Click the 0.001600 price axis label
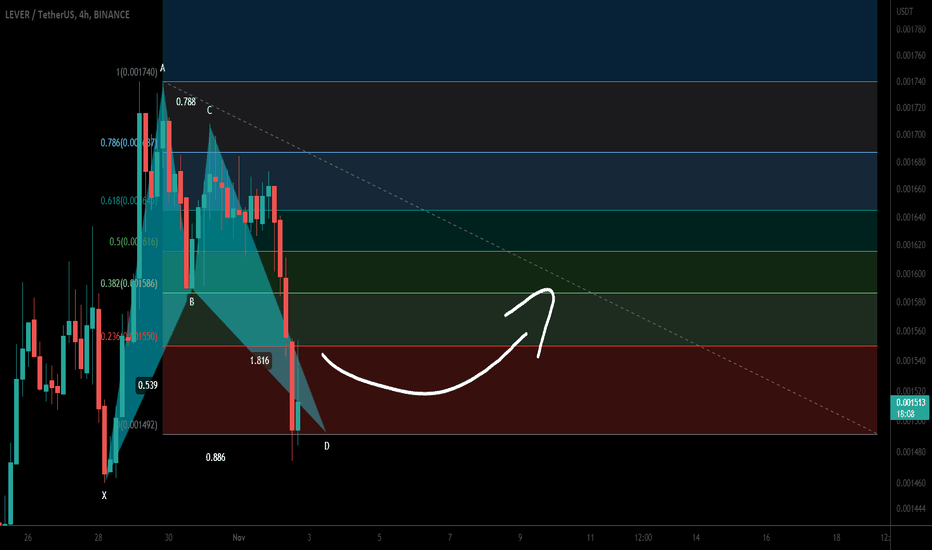Viewport: 932px width, 550px height. [911, 274]
